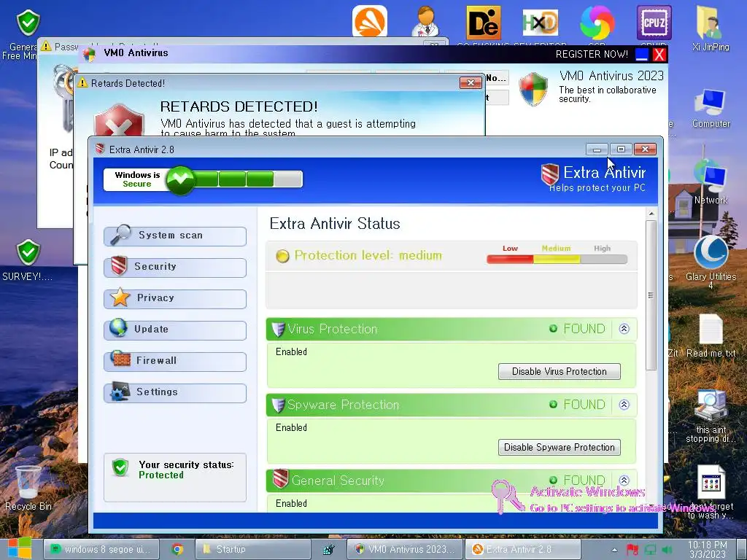
Task: Click the Extra Antivir logo shield in header
Action: point(550,174)
